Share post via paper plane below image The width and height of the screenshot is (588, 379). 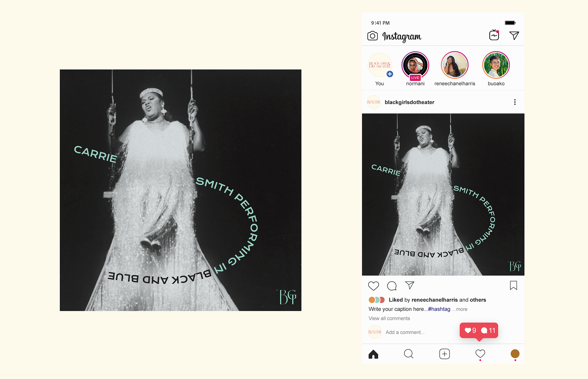point(409,285)
